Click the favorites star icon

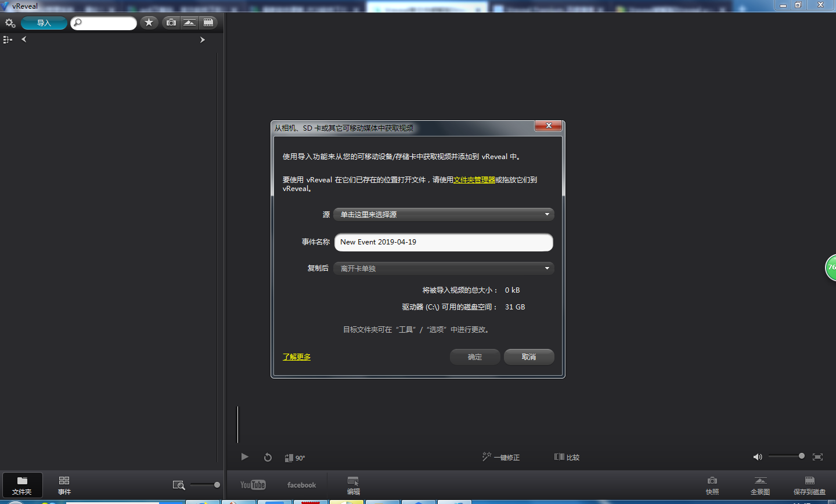click(149, 23)
